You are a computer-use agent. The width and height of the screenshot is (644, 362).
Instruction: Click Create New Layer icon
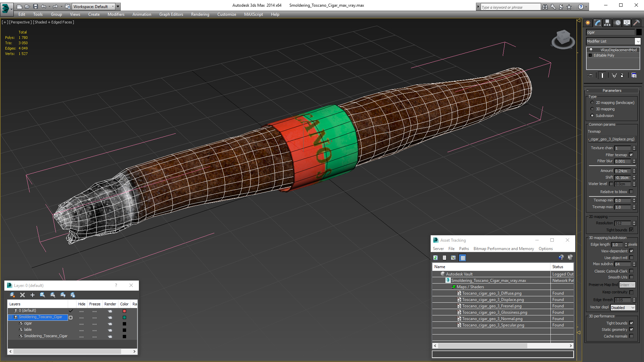(12, 295)
